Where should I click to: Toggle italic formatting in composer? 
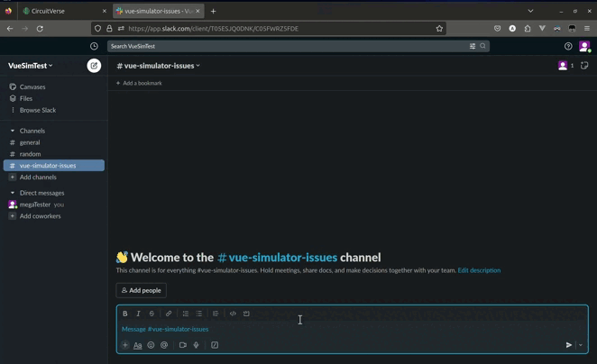[138, 314]
